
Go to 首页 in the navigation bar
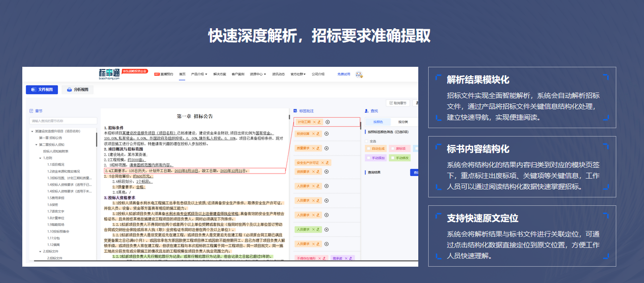(x=182, y=74)
